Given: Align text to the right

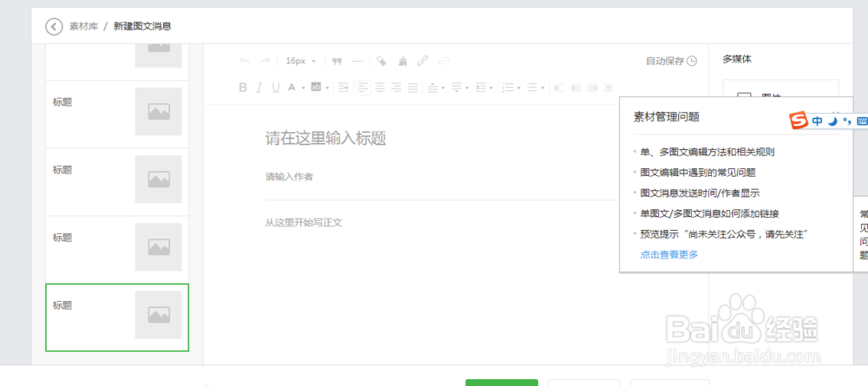Looking at the screenshot, I should click(x=396, y=88).
